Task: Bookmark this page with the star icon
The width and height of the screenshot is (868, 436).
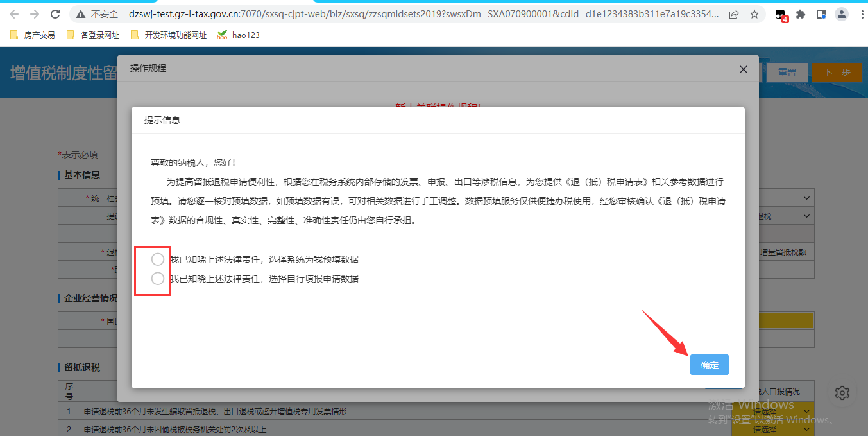Action: tap(754, 14)
